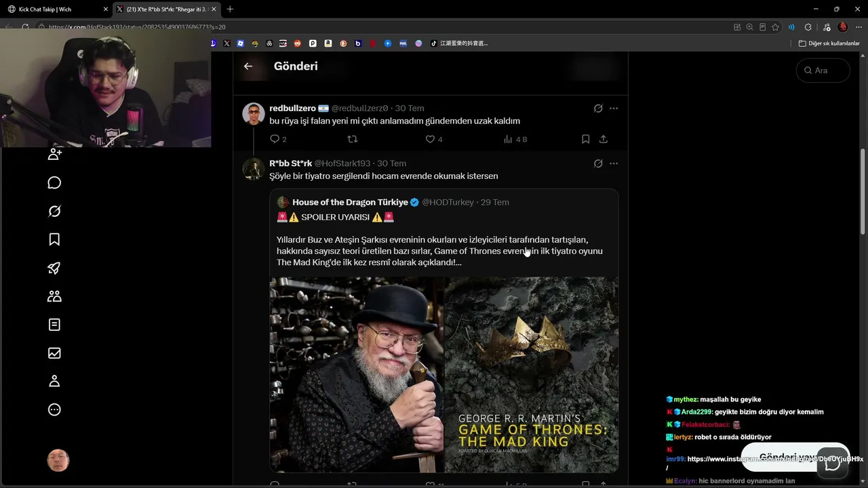The height and width of the screenshot is (488, 868).
Task: View analytics of redbullzero's post
Action: tap(508, 139)
